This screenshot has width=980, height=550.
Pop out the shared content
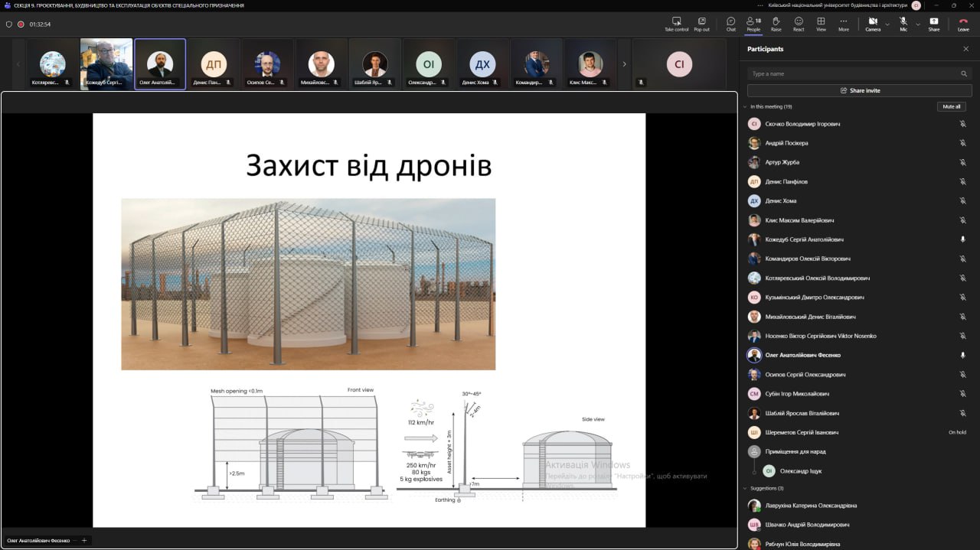pyautogui.click(x=701, y=24)
